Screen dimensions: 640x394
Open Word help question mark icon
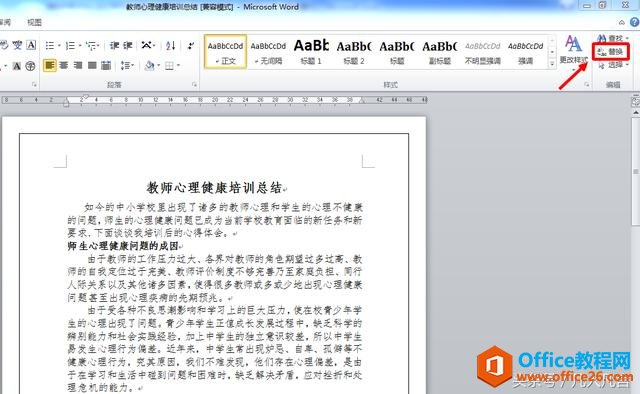(x=635, y=22)
